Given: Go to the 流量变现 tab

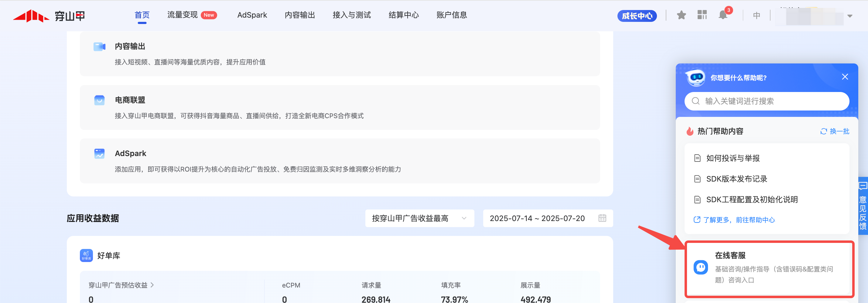Looking at the screenshot, I should point(183,15).
